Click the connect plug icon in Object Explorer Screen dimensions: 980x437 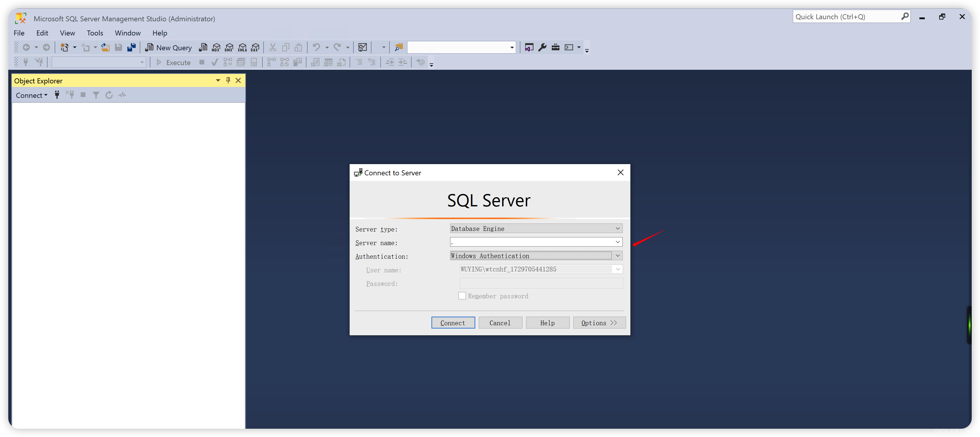(57, 95)
